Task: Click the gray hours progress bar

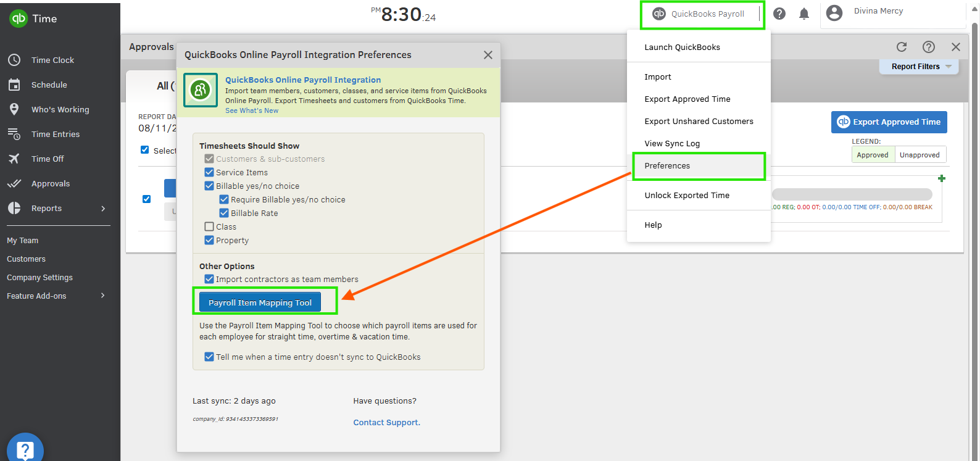Action: pos(852,194)
